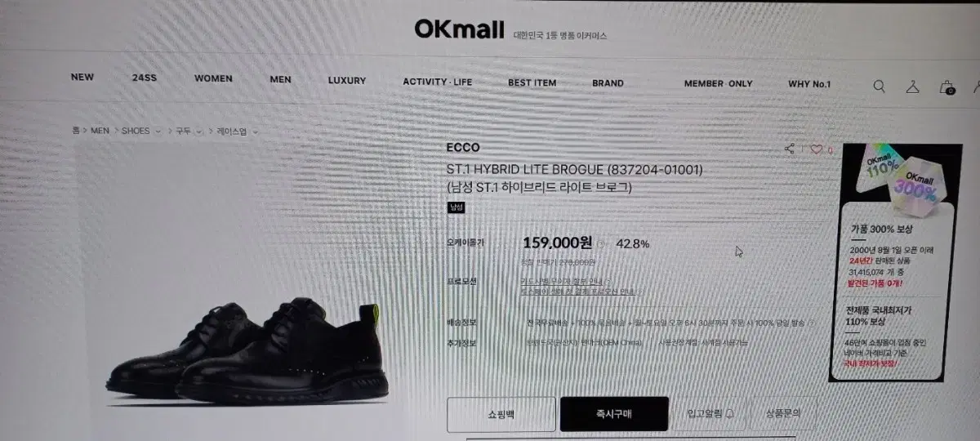This screenshot has width=980, height=441.
Task: Expand the 레이스업 breadcrumb dropdown
Action: pos(255,131)
